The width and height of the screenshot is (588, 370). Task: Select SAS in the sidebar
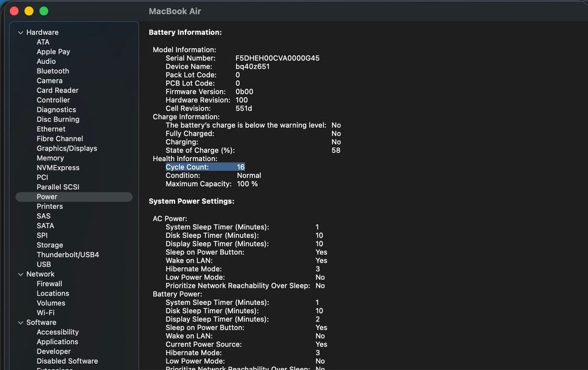coord(43,216)
